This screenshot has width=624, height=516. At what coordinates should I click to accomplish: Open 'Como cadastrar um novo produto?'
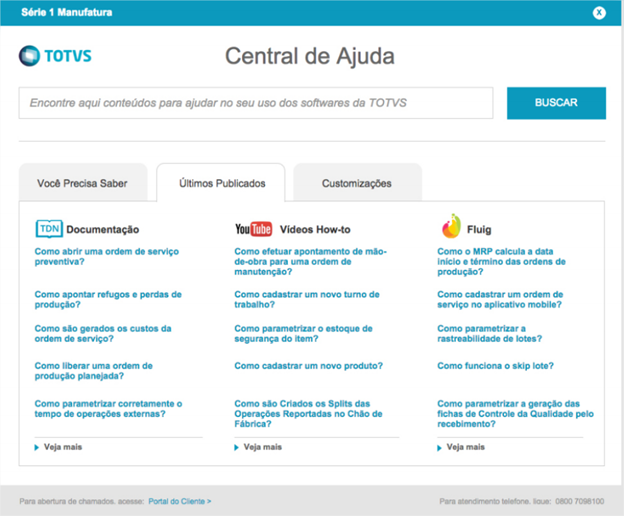click(308, 366)
